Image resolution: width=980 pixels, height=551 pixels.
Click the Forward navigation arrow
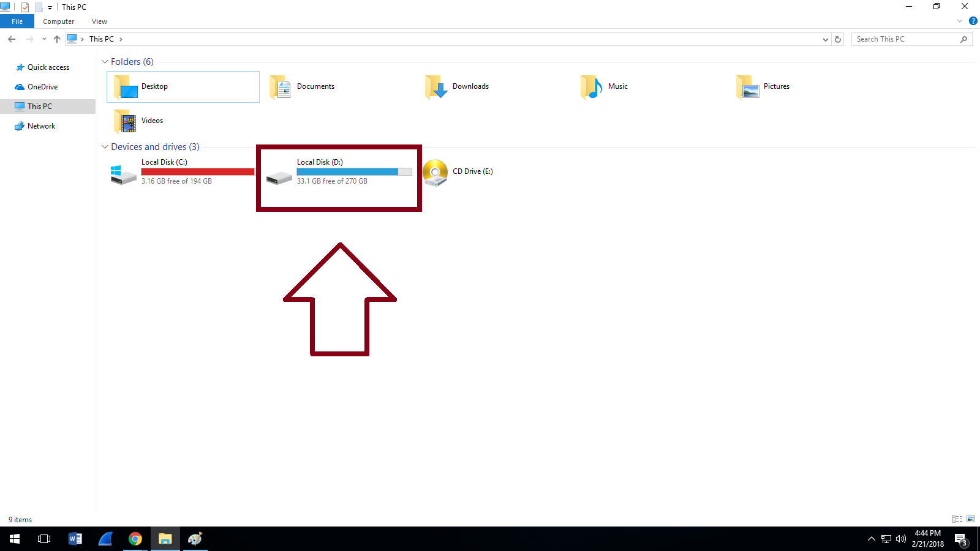click(29, 39)
